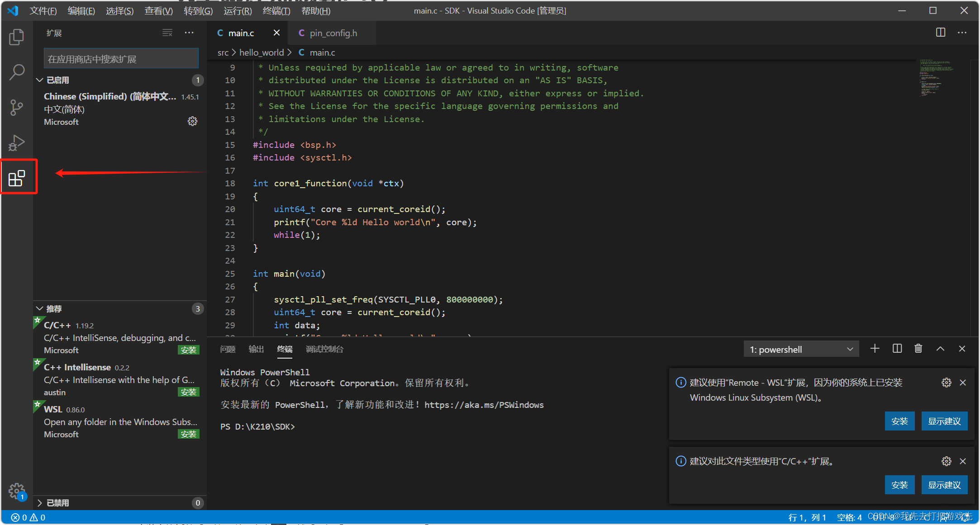The width and height of the screenshot is (980, 525).
Task: Click main.c breadcrumb segment
Action: click(317, 52)
